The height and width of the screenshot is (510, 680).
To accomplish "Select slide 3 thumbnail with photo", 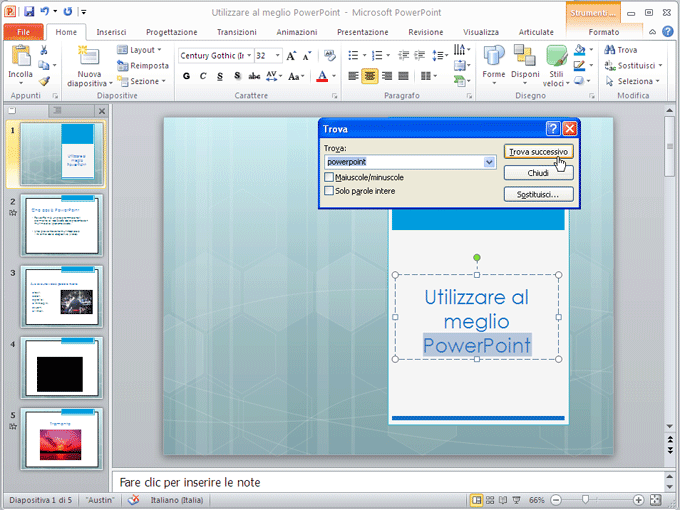I will 62,296.
